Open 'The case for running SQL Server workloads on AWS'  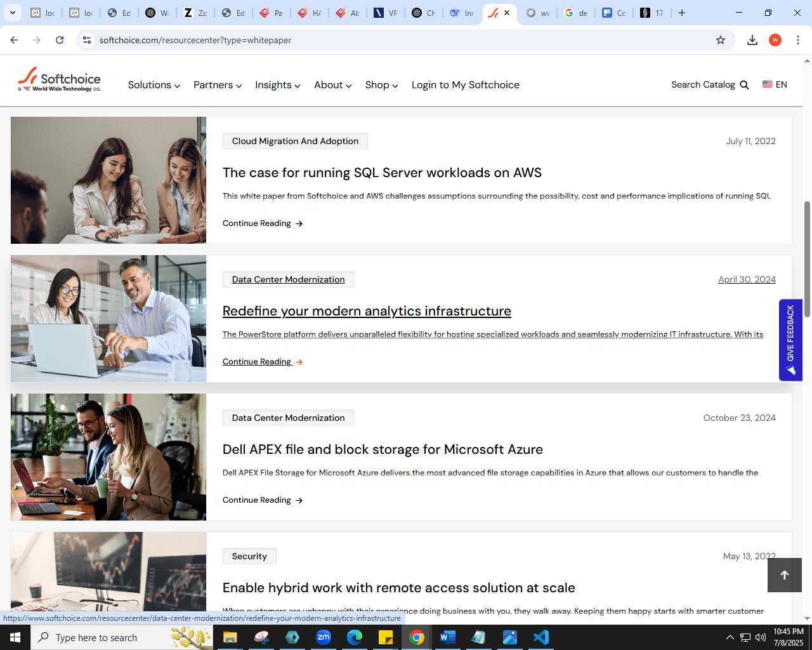[x=382, y=173]
